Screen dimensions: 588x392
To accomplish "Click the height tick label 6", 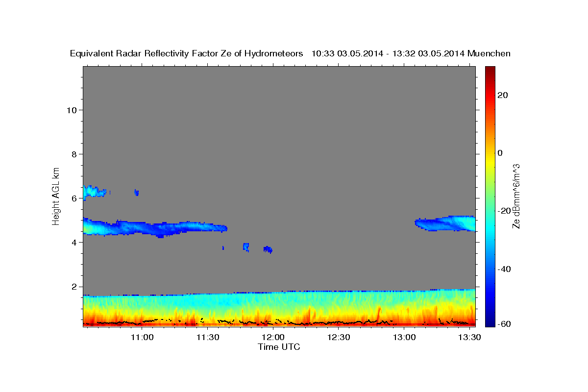I will point(74,198).
